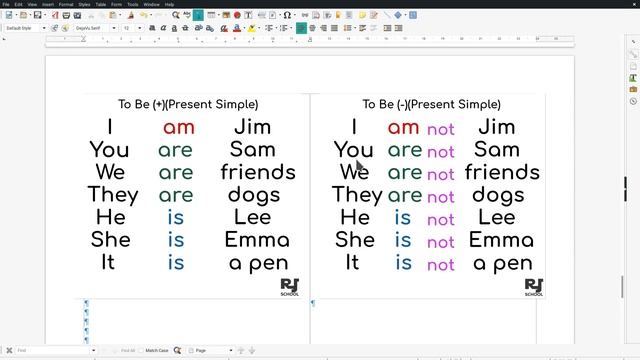Open the font size 12 dropdown

140,28
